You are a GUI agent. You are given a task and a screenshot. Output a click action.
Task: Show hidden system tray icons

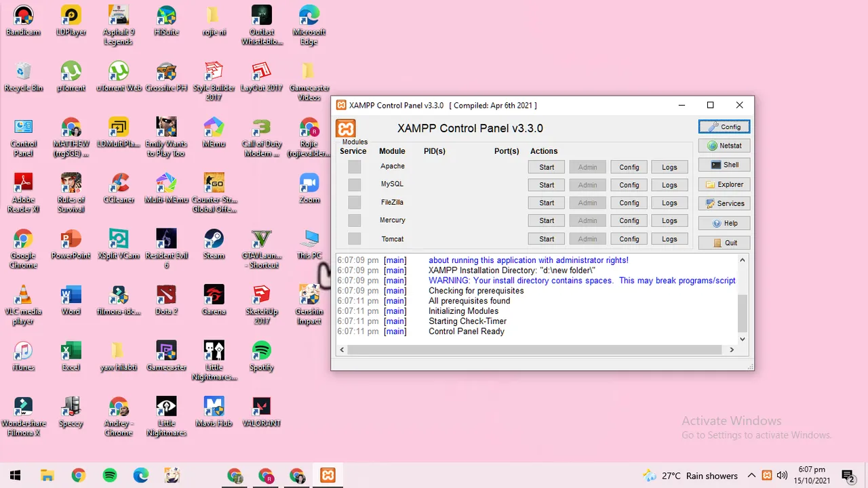(x=751, y=476)
